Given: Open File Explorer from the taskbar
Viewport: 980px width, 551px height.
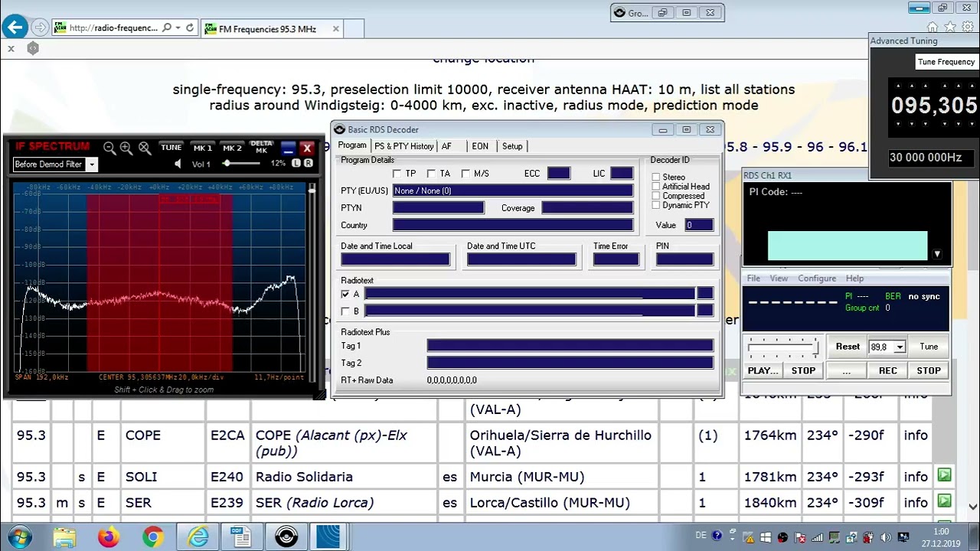Looking at the screenshot, I should 65,537.
